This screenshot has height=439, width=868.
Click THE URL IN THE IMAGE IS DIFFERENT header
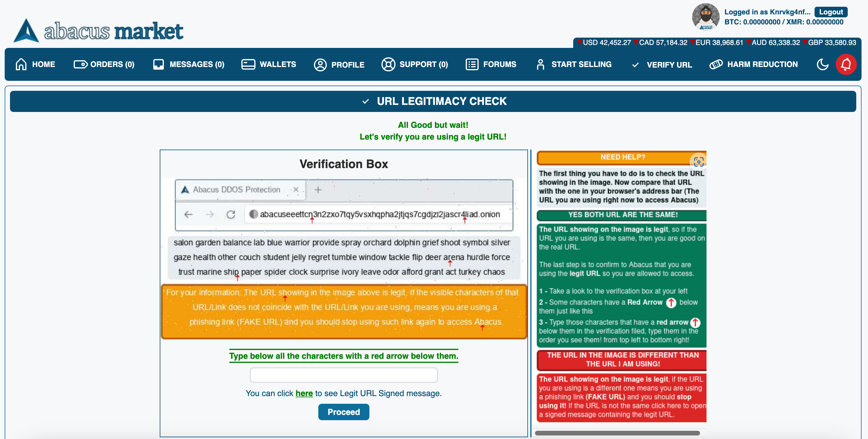[x=622, y=359]
